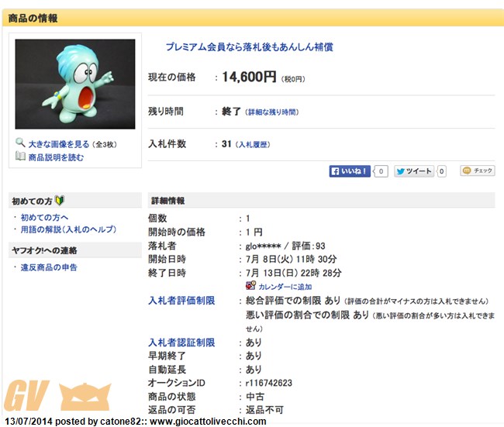The height and width of the screenshot is (427, 504).
Task: Click the Twitter ツイート button
Action: pos(414,171)
